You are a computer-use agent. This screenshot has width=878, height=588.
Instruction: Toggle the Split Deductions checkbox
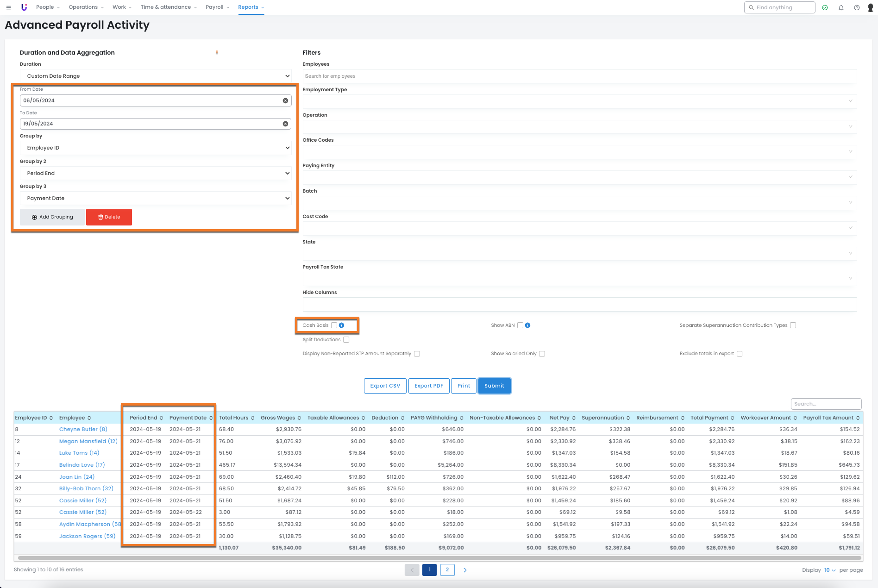pos(346,340)
